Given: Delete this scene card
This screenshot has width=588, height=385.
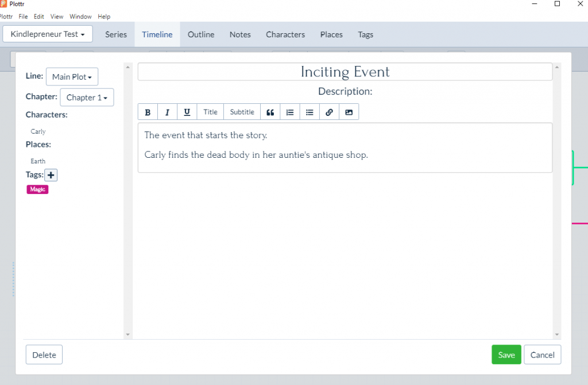Looking at the screenshot, I should [x=44, y=355].
